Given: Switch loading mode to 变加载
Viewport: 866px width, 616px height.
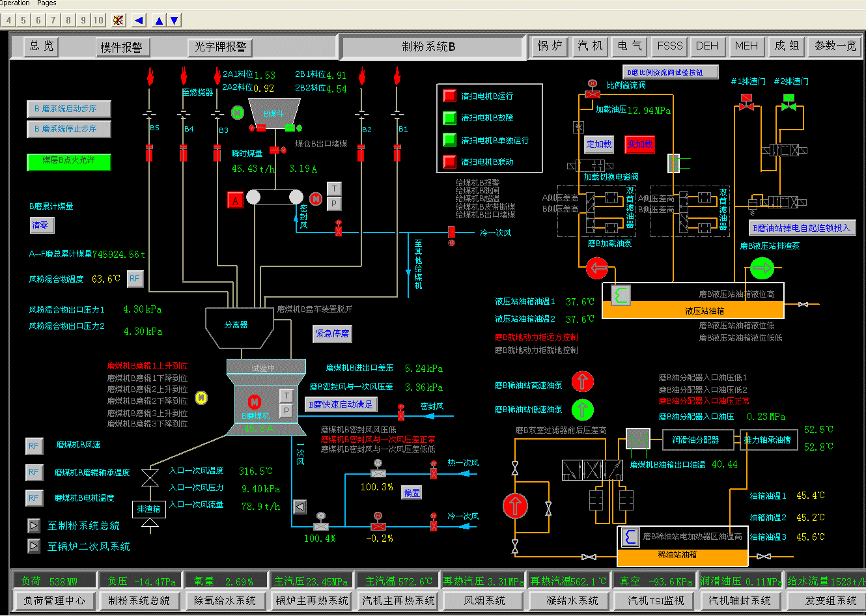Looking at the screenshot, I should click(639, 145).
